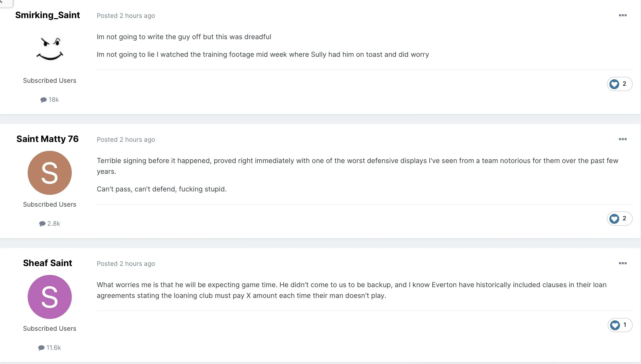Click 'Posted 2 hours ago' on Saint Matty 76's post
This screenshot has height=364, width=641.
click(x=126, y=140)
